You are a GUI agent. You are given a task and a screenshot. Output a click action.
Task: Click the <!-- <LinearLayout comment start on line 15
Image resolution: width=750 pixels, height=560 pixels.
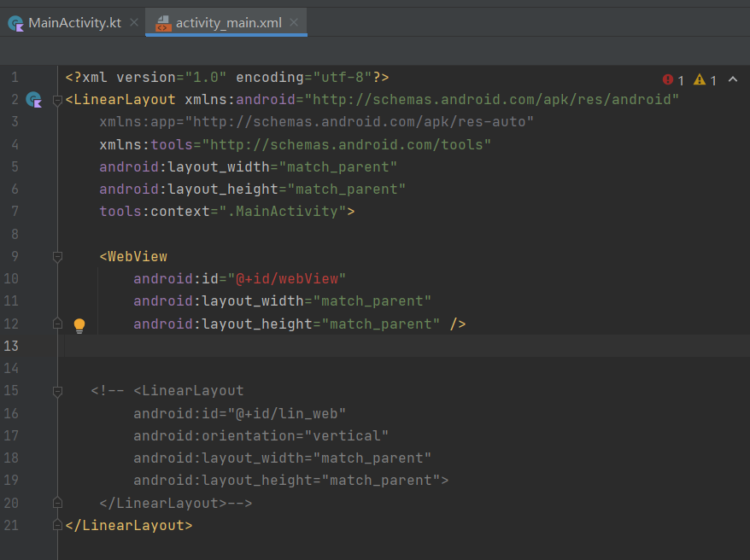167,391
